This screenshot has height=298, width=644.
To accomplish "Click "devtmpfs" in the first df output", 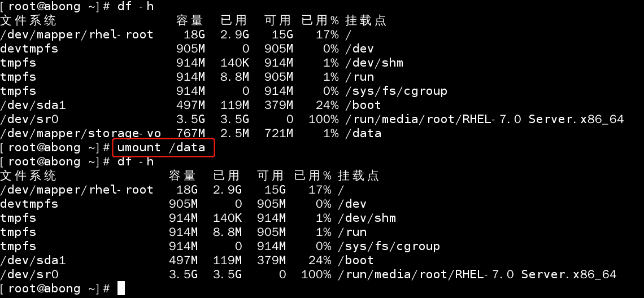I will 29,49.
